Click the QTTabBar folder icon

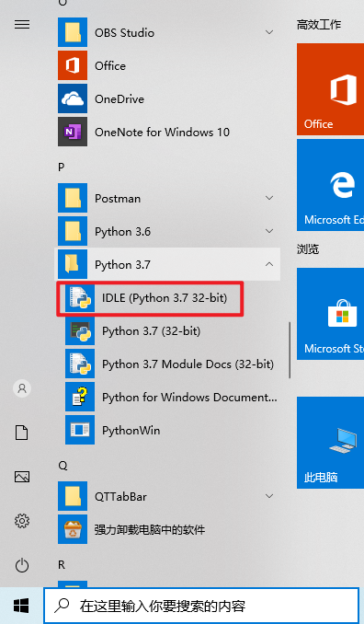point(73,496)
